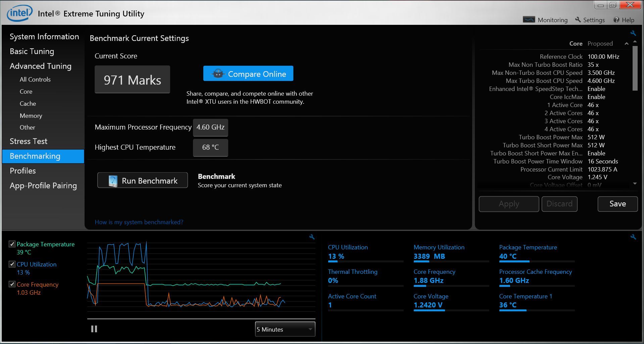Click the scroll-up arrow of the settings list
This screenshot has height=344, width=644.
(635, 42)
